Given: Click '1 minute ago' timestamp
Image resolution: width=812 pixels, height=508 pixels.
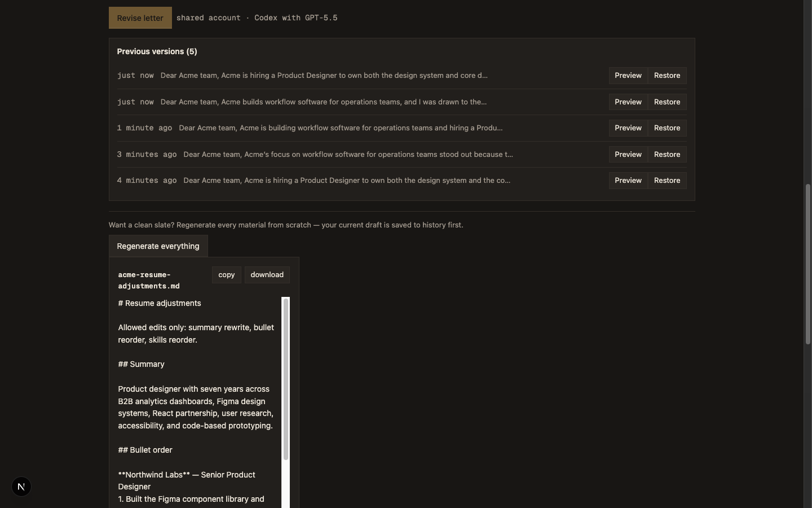Looking at the screenshot, I should pos(144,128).
